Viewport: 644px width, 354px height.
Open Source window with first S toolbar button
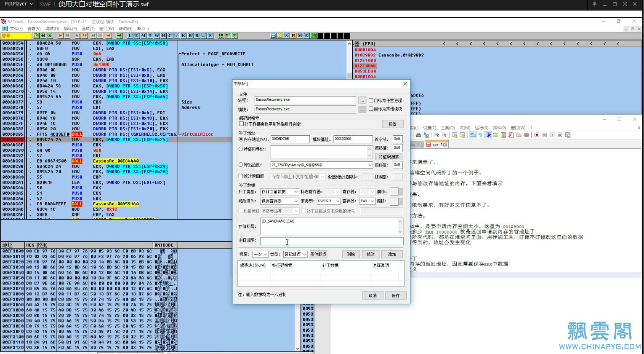click(x=210, y=35)
